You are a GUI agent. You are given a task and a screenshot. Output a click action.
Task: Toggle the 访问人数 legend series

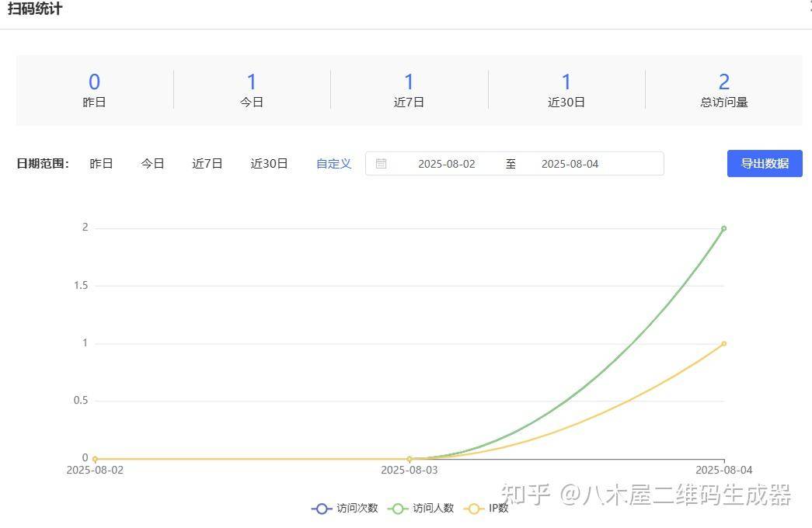420,509
